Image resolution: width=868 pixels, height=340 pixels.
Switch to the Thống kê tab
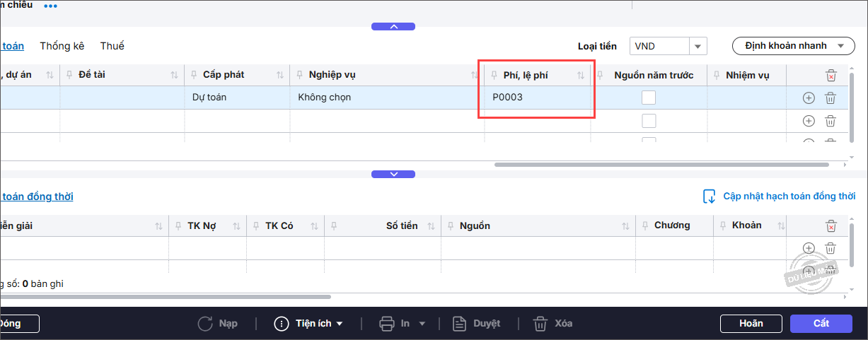pos(62,46)
